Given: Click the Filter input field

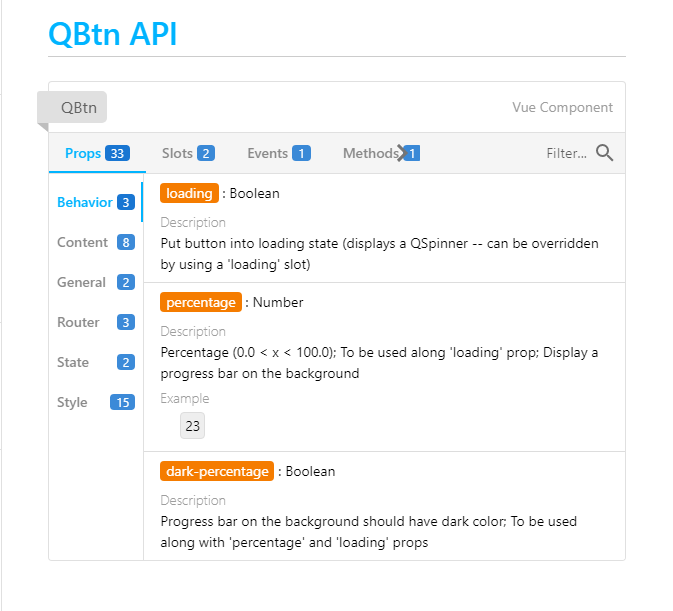Looking at the screenshot, I should point(566,153).
